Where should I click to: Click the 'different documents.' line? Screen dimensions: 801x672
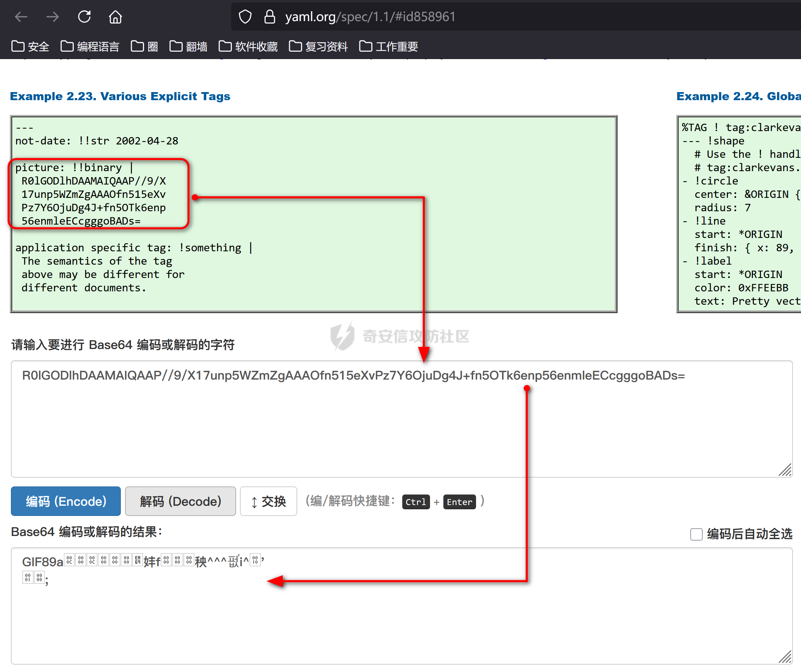point(84,288)
